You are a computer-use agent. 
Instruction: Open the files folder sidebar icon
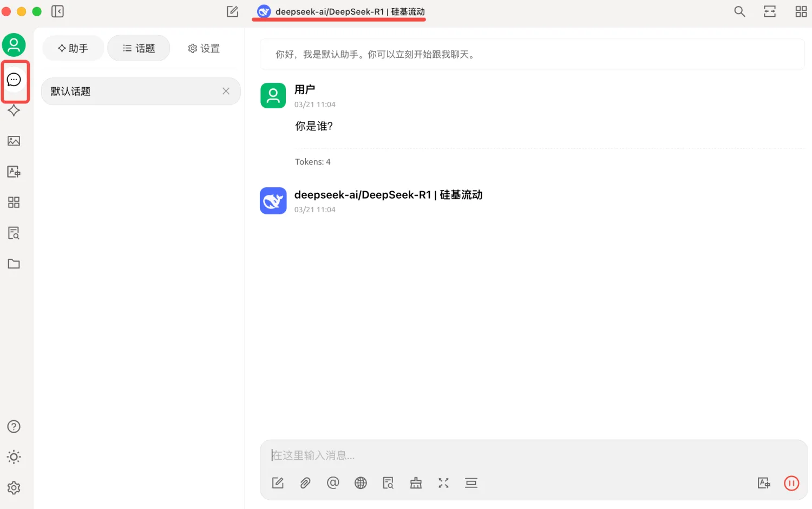tap(14, 264)
